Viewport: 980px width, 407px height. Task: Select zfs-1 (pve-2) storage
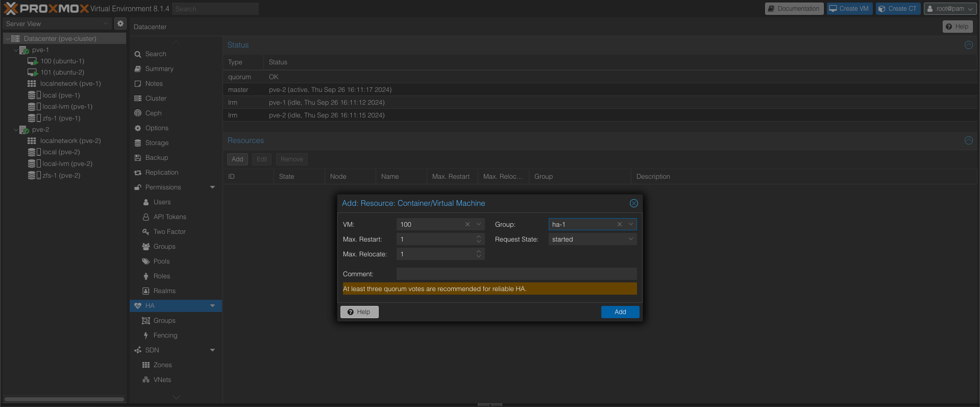click(61, 175)
